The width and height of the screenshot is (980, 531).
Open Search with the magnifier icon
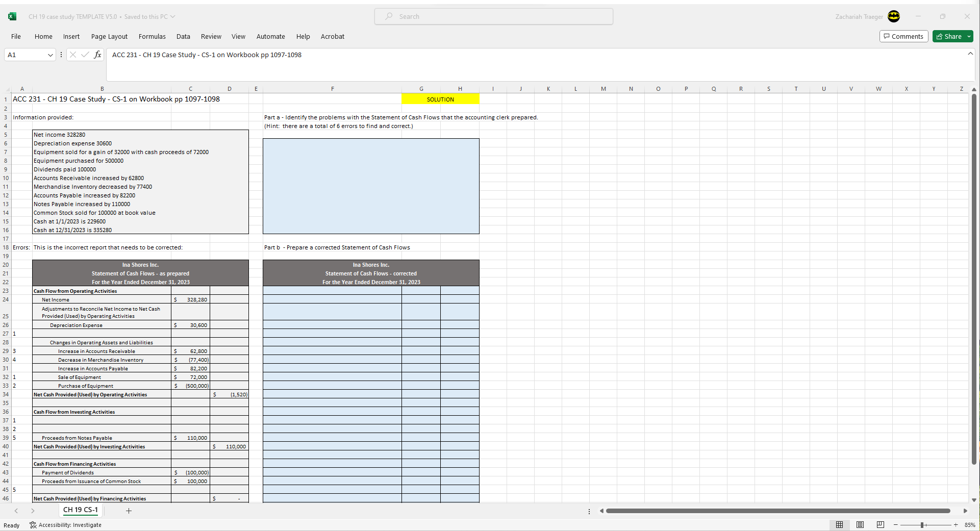(389, 16)
